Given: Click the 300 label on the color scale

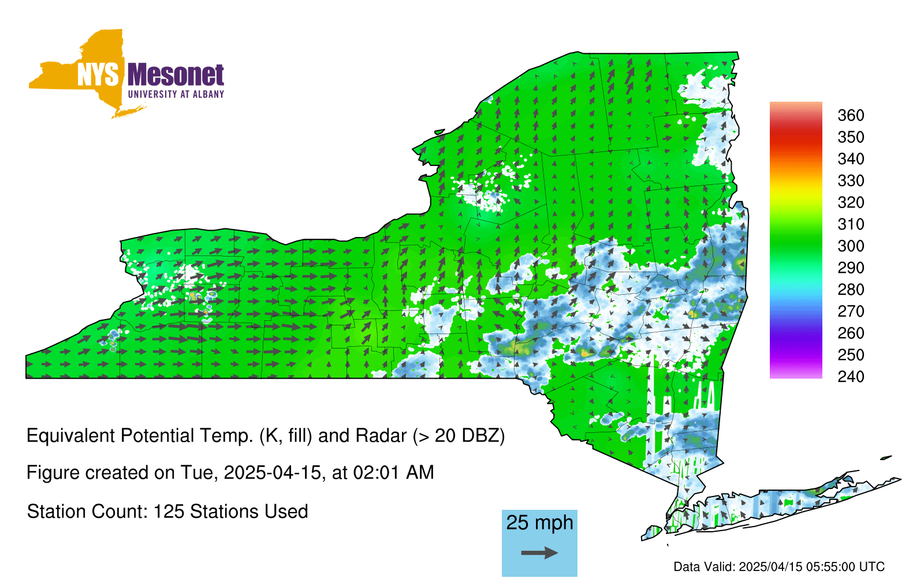Looking at the screenshot, I should click(851, 246).
